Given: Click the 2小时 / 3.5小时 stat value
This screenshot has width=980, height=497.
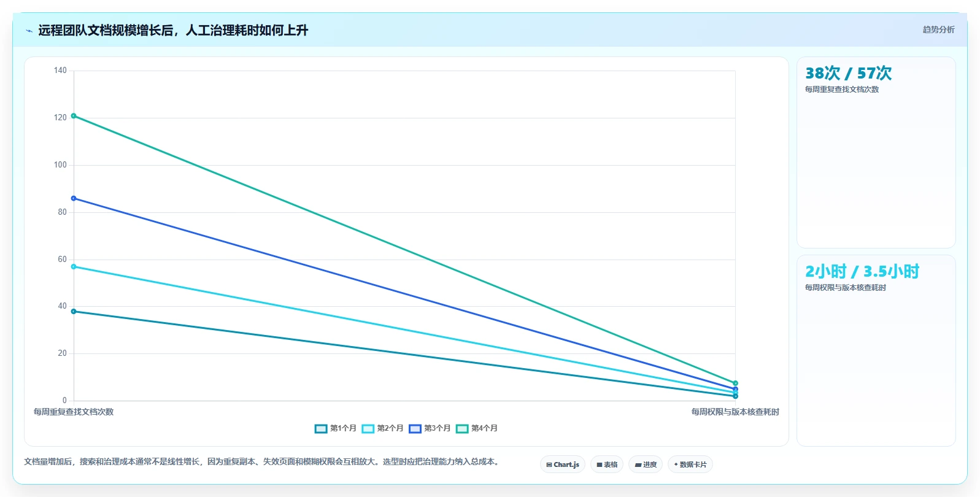Looking at the screenshot, I should click(862, 272).
